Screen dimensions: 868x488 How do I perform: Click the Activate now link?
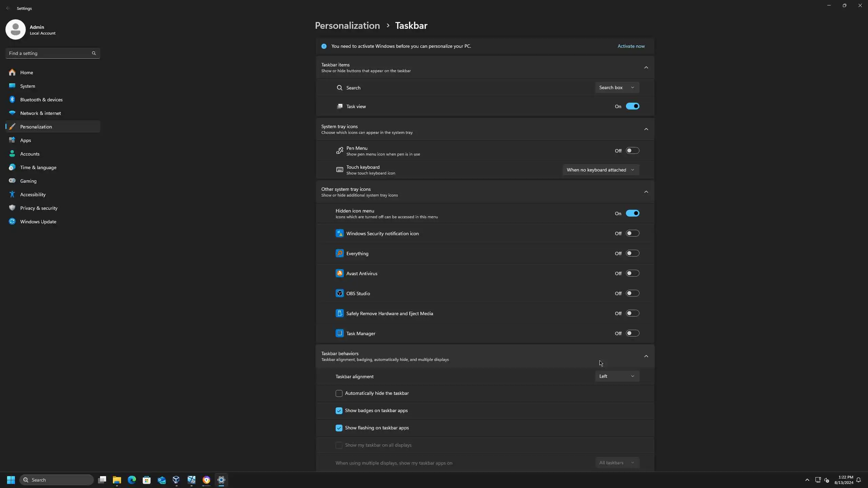[x=631, y=46]
